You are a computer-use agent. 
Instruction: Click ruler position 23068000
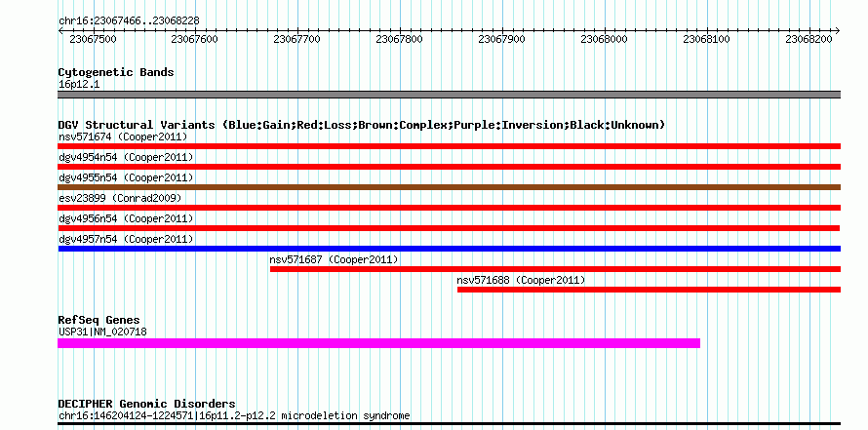click(x=605, y=39)
